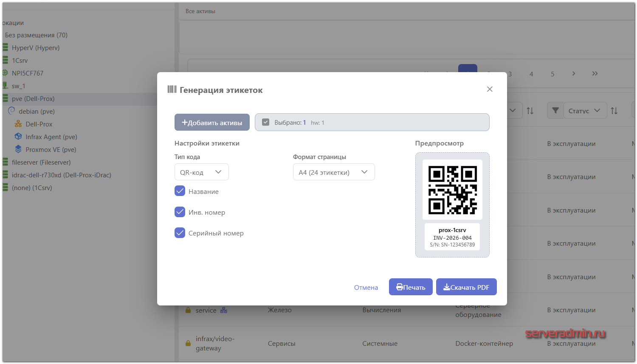637x364 pixels.
Task: Uncheck the Инв. номер checkbox
Action: 180,212
